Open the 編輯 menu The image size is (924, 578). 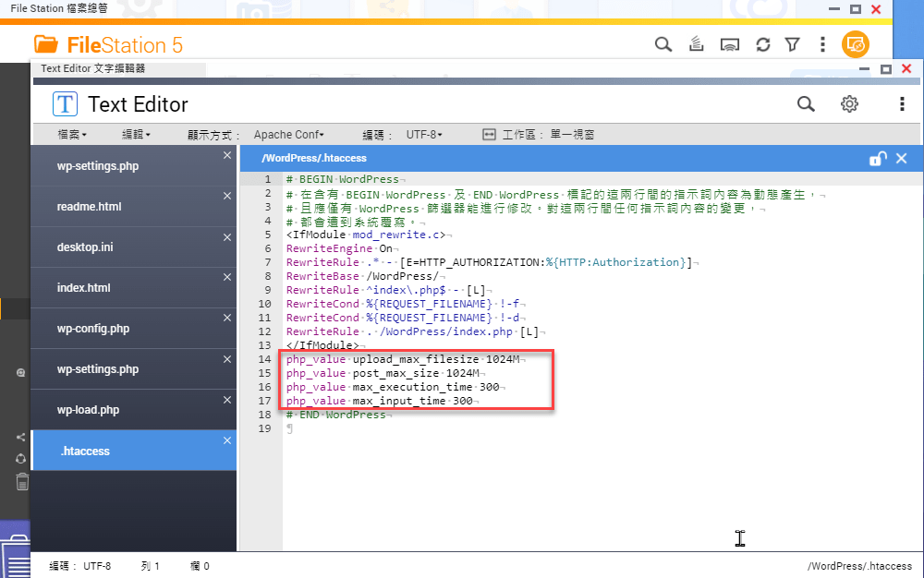click(136, 135)
